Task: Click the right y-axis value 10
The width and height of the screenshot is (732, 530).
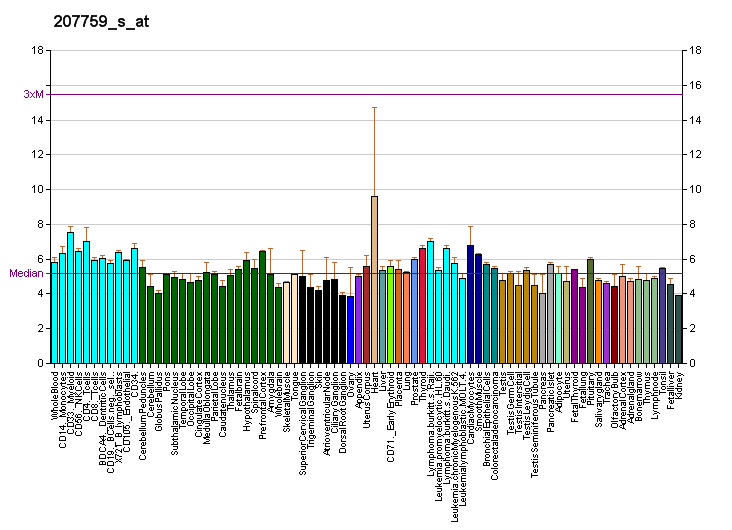Action: (696, 189)
